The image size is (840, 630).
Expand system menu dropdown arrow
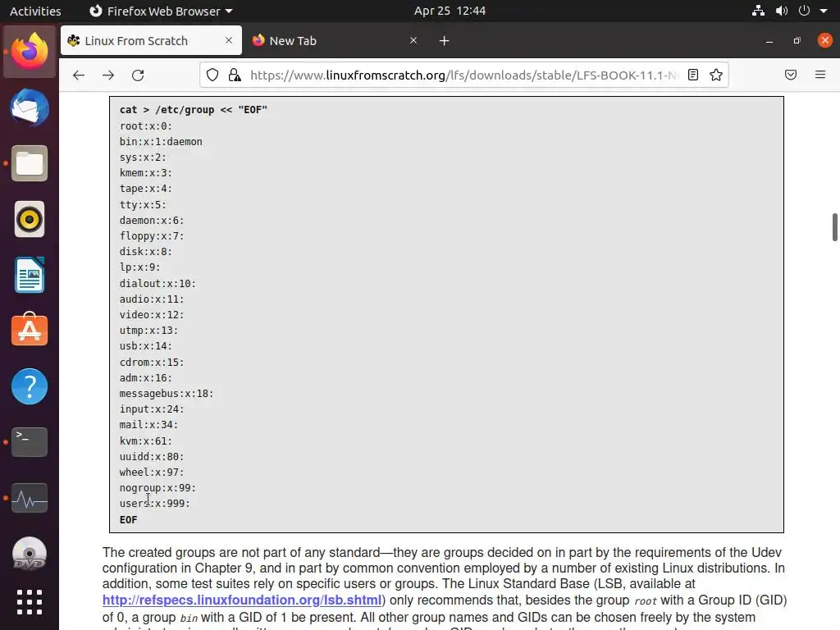coord(824,11)
